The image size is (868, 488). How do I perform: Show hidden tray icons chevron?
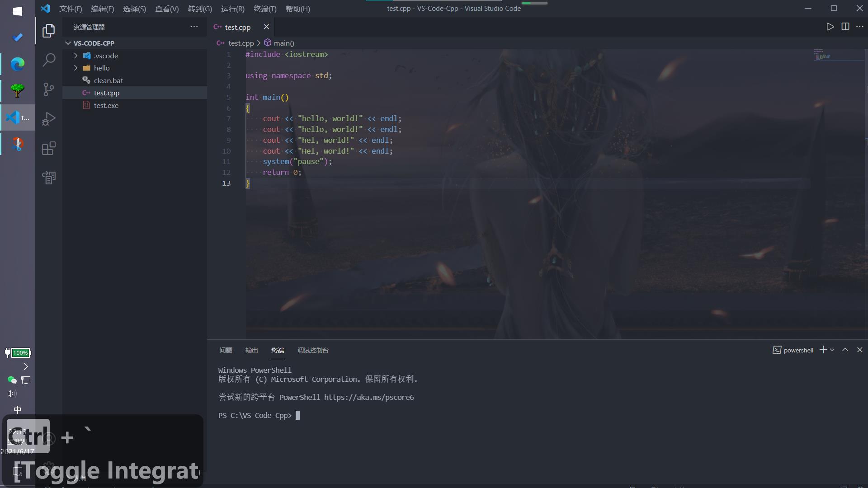pos(26,366)
